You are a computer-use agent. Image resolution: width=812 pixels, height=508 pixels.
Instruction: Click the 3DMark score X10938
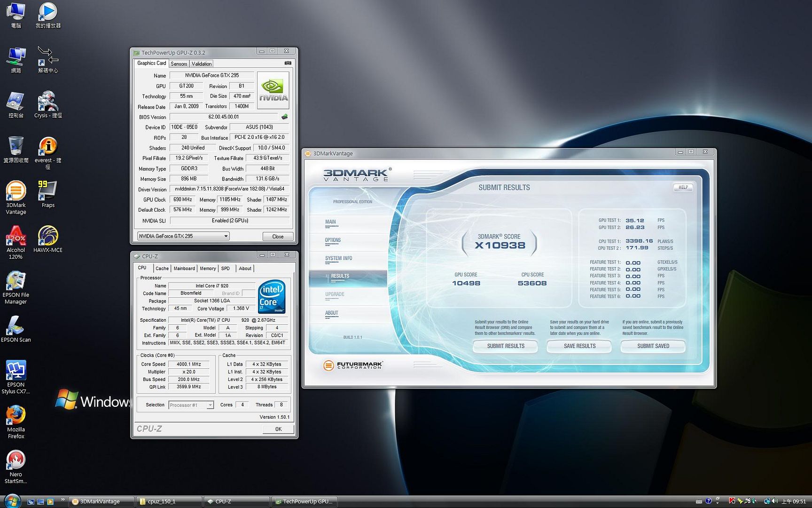pos(500,245)
